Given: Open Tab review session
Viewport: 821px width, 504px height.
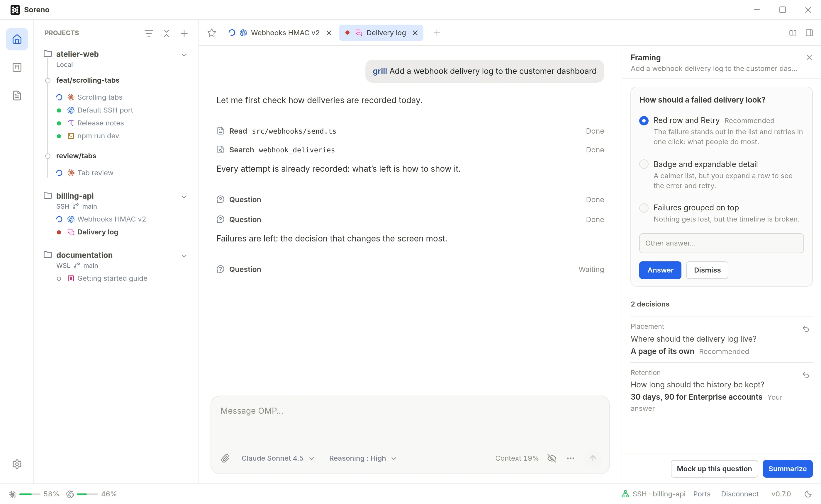Looking at the screenshot, I should point(95,173).
